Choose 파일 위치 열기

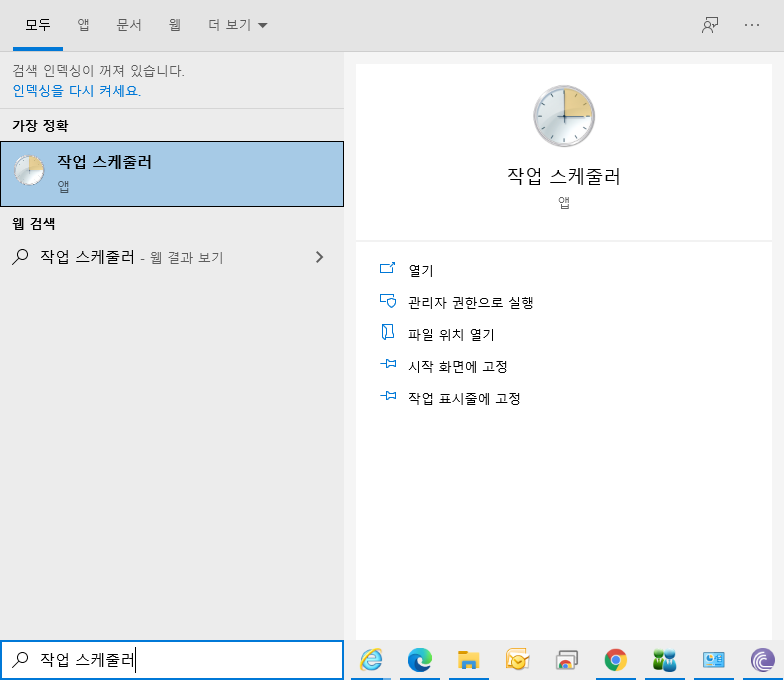pos(451,334)
